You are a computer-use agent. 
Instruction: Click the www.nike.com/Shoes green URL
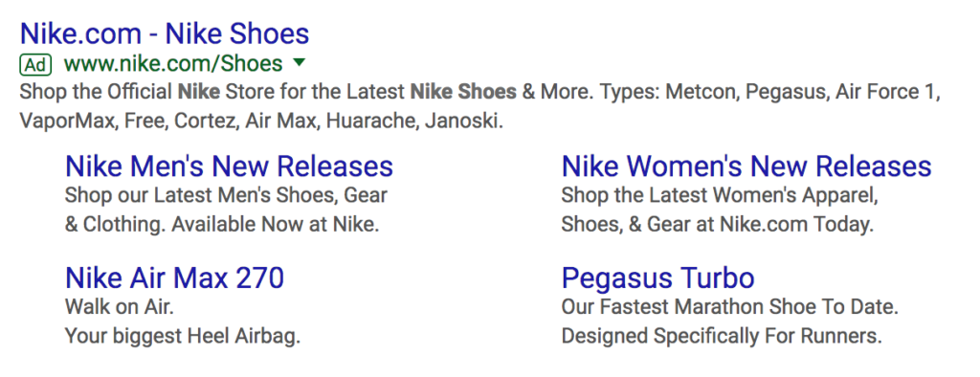tap(173, 64)
